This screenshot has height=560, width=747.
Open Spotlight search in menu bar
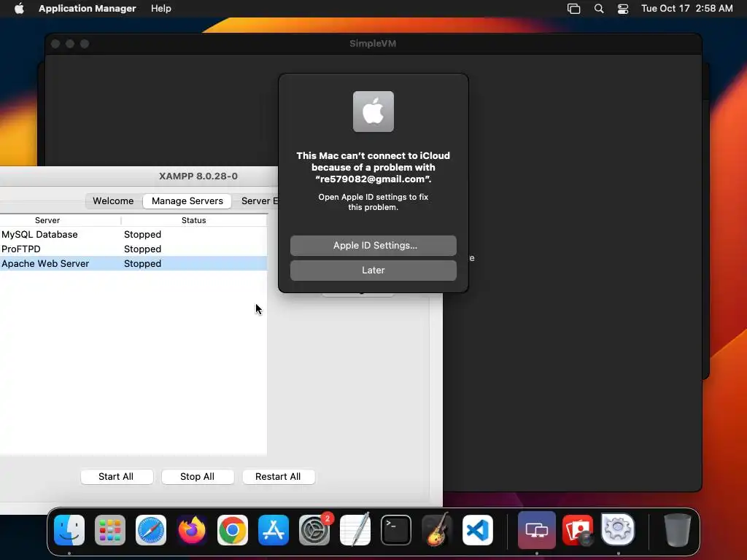point(599,9)
